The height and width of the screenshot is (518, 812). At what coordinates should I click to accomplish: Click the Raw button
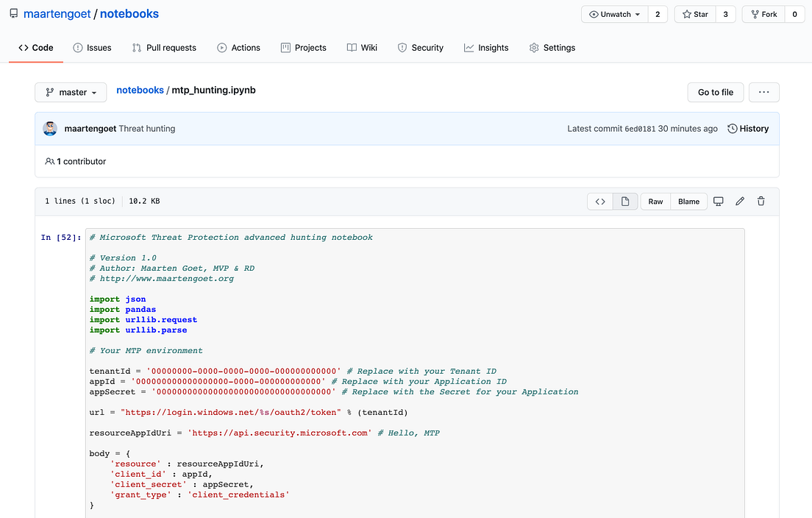pyautogui.click(x=655, y=201)
